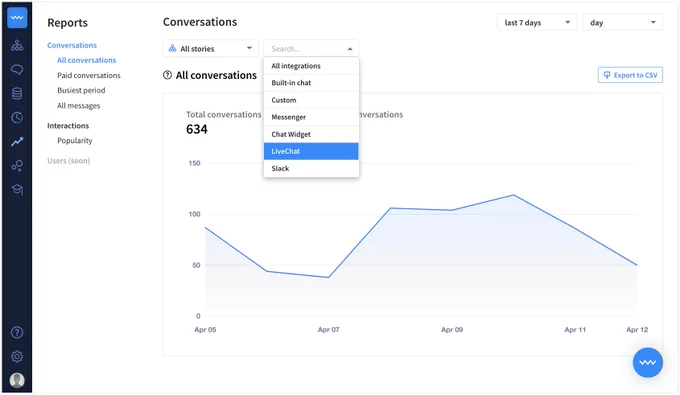
Task: Open the reports trend-line icon in sidebar
Action: [x=17, y=141]
